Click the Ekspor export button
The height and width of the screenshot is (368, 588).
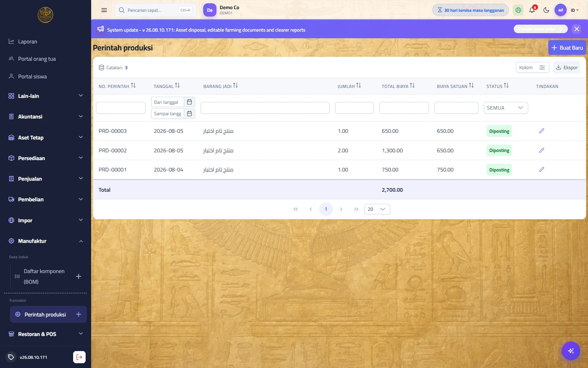point(567,67)
